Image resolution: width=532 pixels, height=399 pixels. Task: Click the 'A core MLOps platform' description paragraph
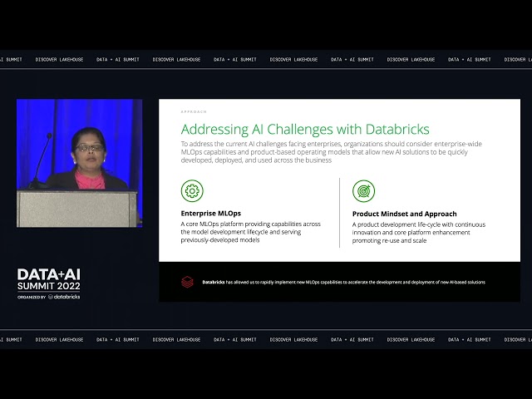coord(251,232)
